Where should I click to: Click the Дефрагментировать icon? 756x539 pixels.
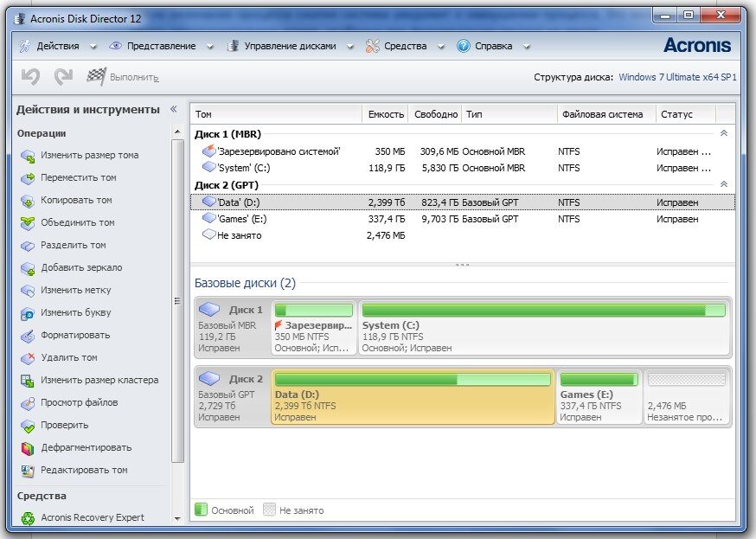28,448
